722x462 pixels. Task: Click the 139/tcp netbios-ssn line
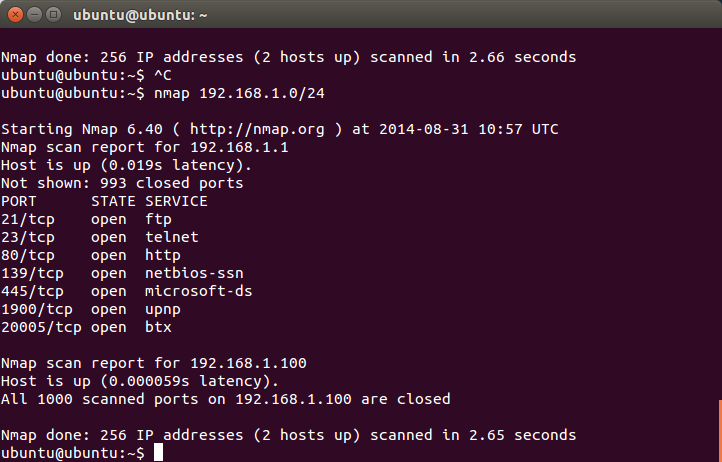point(122,273)
